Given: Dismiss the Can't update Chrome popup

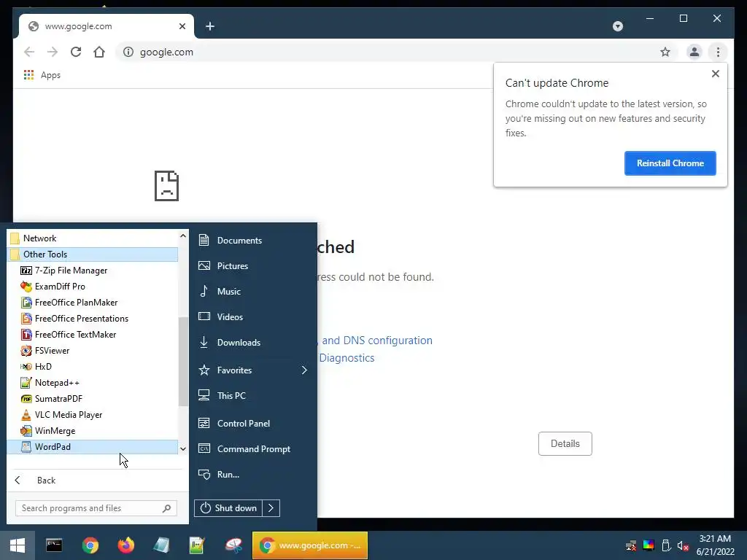Looking at the screenshot, I should (715, 74).
